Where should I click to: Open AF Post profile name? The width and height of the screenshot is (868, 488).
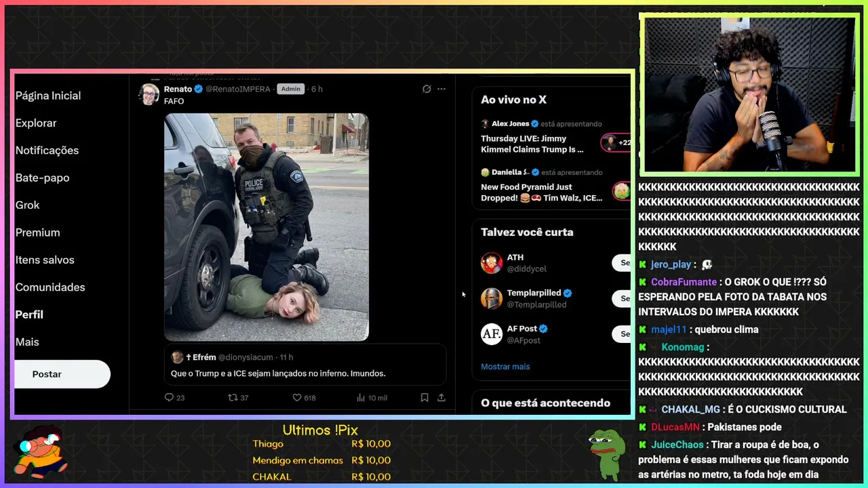(x=522, y=329)
